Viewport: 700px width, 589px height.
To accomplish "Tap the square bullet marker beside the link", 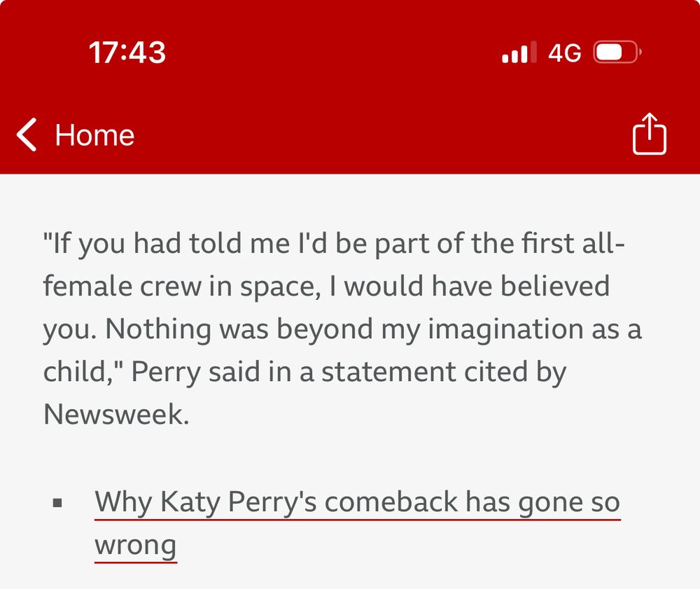I will (59, 501).
